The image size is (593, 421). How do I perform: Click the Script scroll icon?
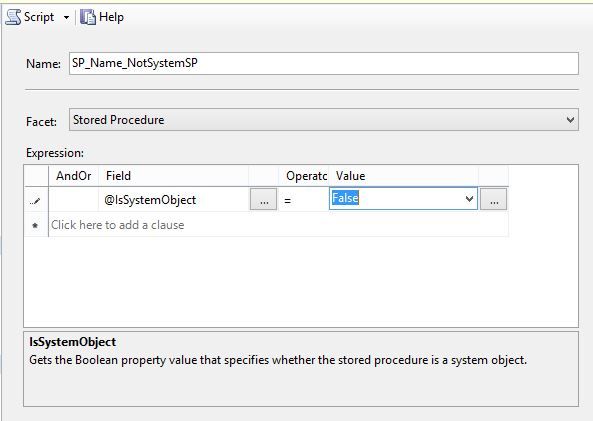[13, 17]
